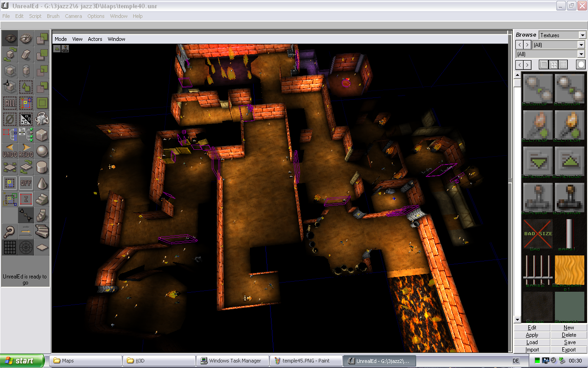Click the REDO arrow button
588x368 pixels.
26,151
